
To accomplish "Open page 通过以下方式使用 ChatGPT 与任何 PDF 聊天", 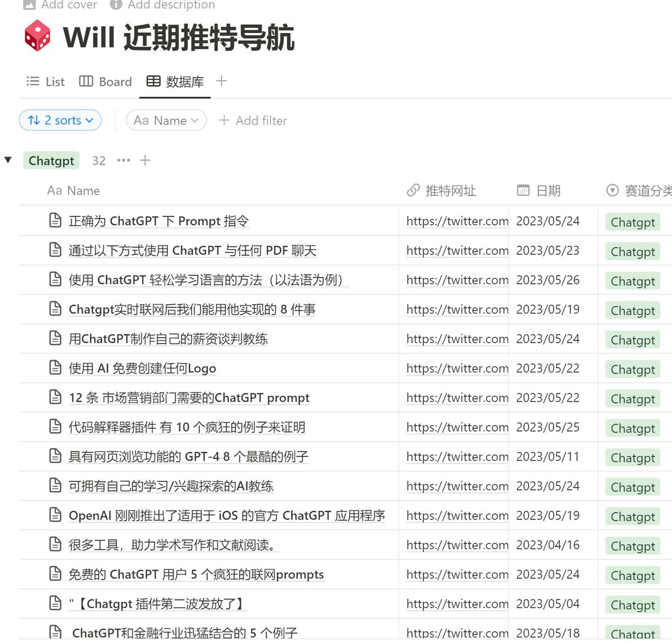I will click(x=193, y=251).
